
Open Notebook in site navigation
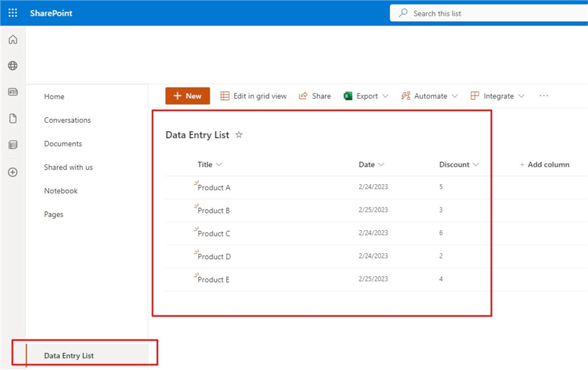pyautogui.click(x=61, y=191)
